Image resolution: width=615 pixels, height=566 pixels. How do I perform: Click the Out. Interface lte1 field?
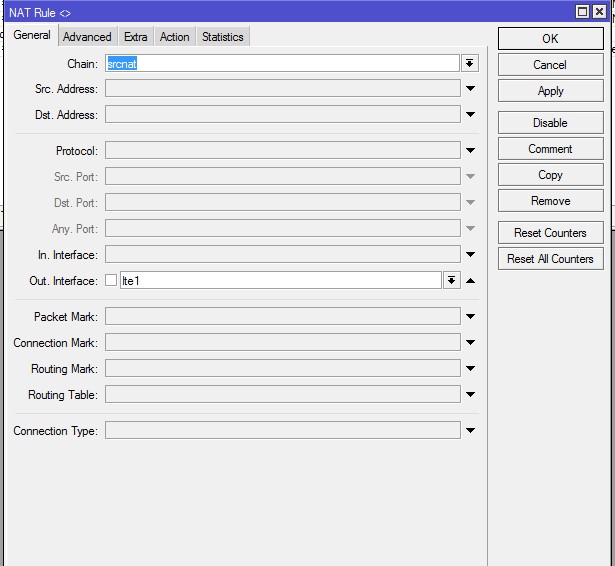point(280,280)
